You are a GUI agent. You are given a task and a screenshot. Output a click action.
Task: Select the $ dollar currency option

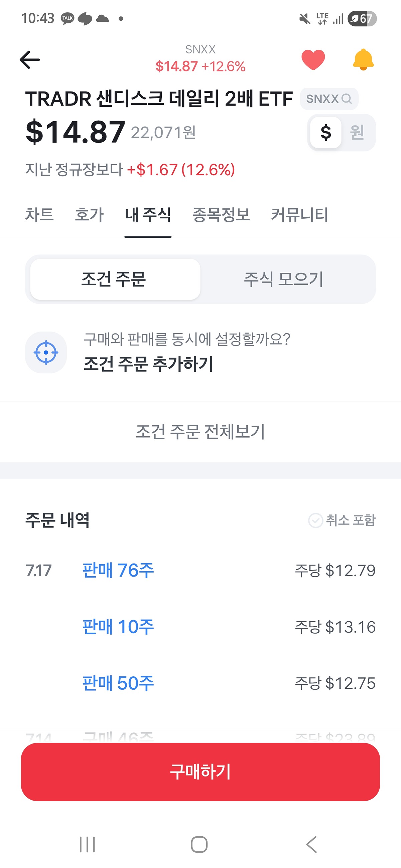coord(325,133)
